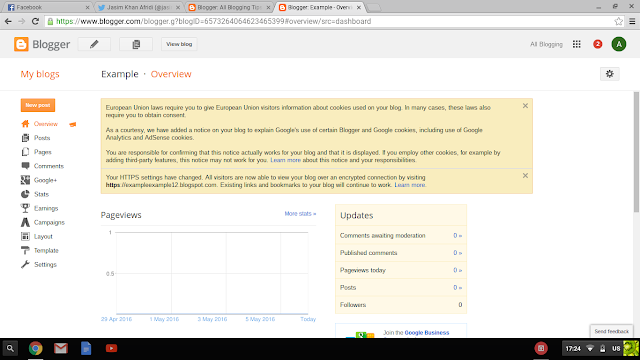Open YouTube from the shelf

pos(111,348)
